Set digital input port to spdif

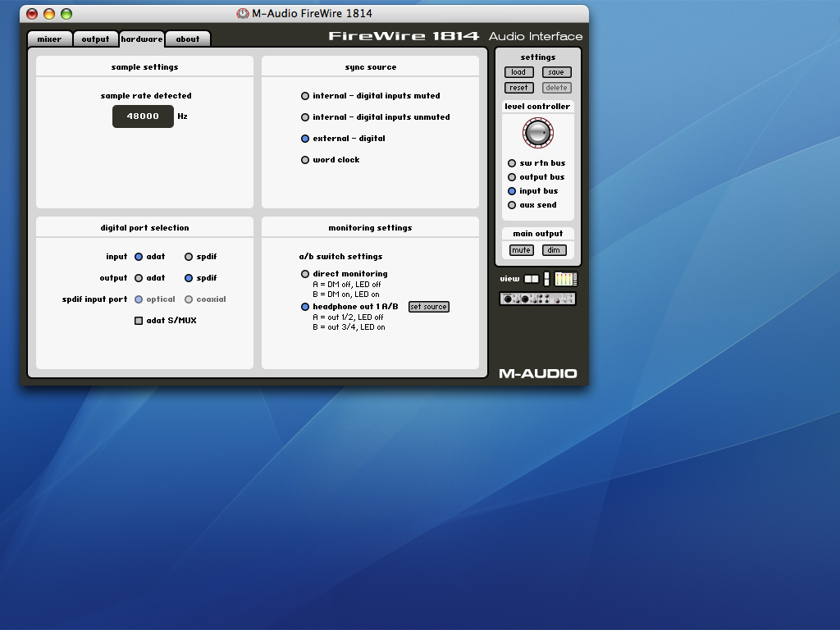pyautogui.click(x=189, y=257)
